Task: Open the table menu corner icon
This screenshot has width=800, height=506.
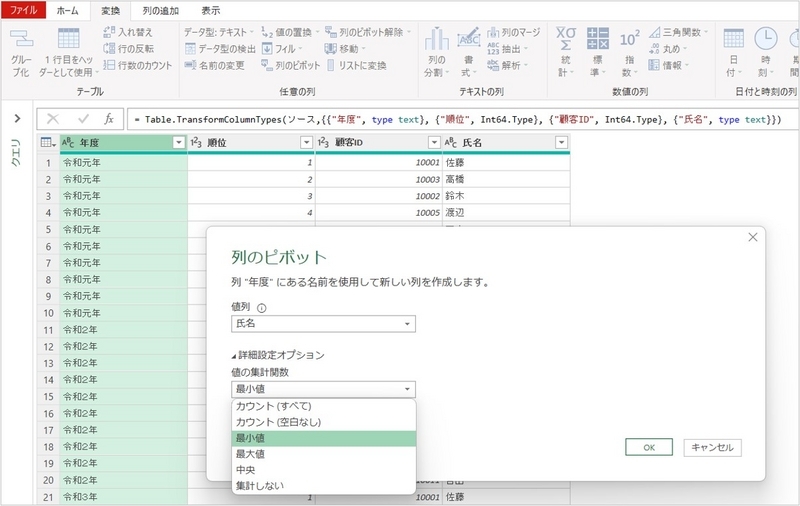Action: (48, 143)
